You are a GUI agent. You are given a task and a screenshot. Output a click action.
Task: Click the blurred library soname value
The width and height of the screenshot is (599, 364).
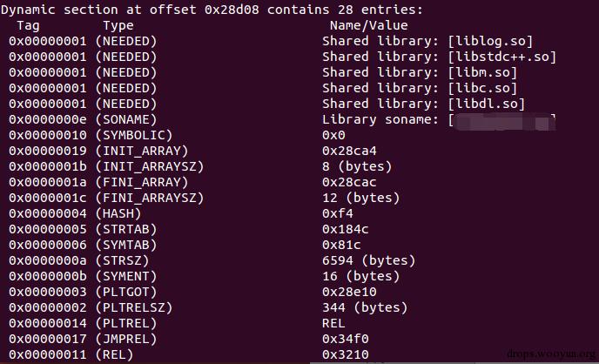(x=503, y=120)
